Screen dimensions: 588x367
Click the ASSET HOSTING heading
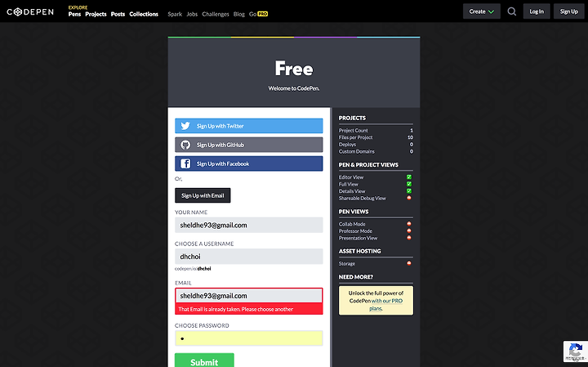pos(359,251)
